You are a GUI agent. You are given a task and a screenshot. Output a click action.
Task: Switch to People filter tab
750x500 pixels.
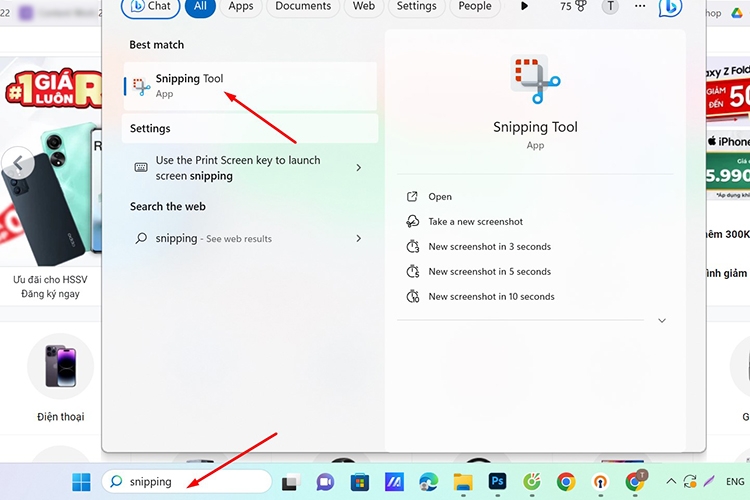(x=474, y=6)
